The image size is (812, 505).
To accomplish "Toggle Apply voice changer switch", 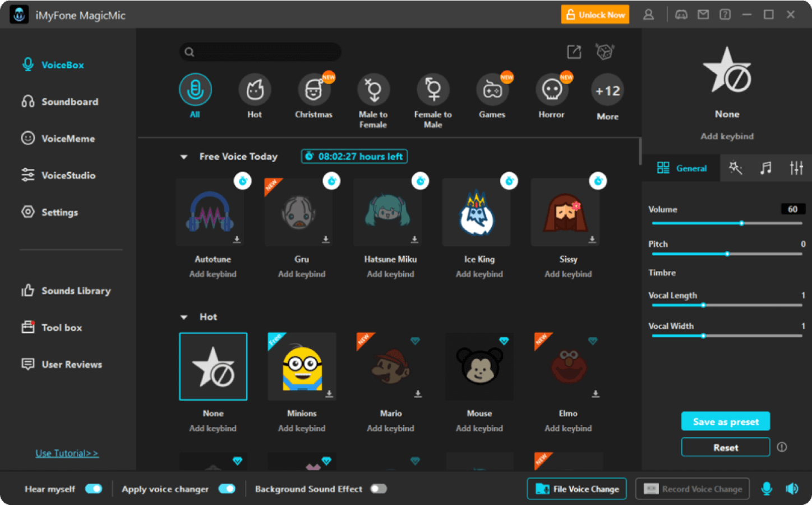I will pyautogui.click(x=227, y=489).
